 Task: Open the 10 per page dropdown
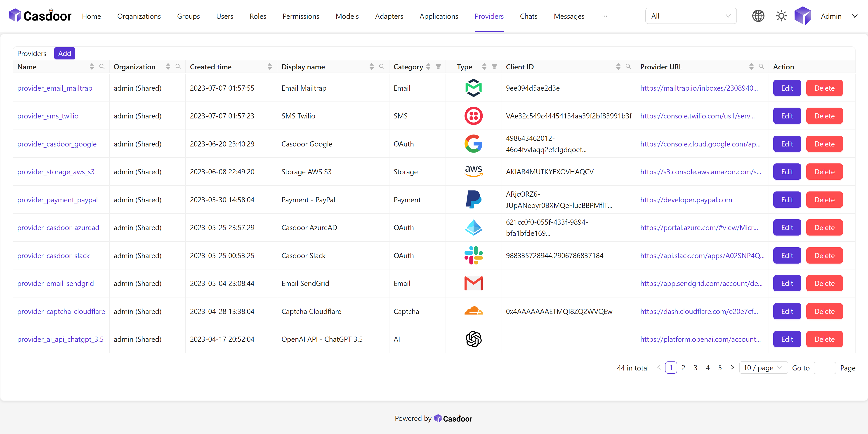[x=763, y=368]
